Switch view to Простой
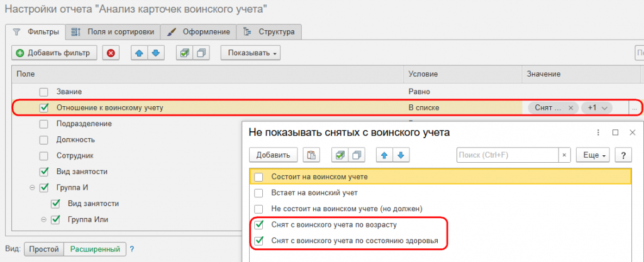The height and width of the screenshot is (262, 644). (x=44, y=249)
